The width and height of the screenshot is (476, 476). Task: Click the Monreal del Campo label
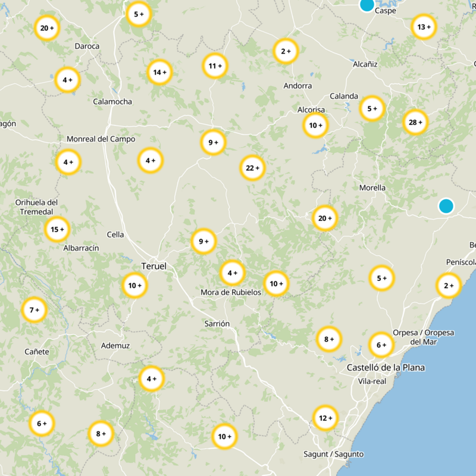click(x=101, y=139)
